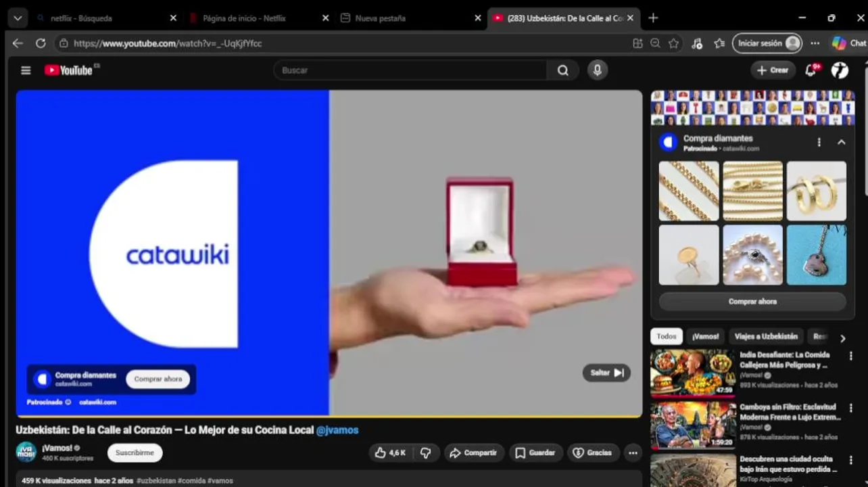
Task: Open options for Compra diamantes ad
Action: point(819,143)
